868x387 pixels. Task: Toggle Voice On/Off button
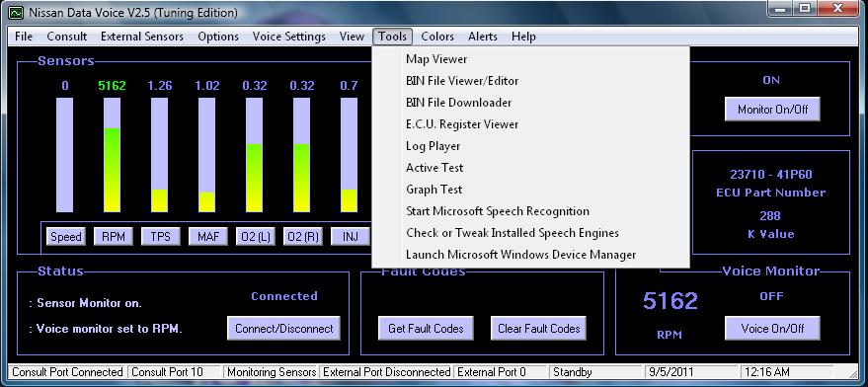(x=772, y=329)
